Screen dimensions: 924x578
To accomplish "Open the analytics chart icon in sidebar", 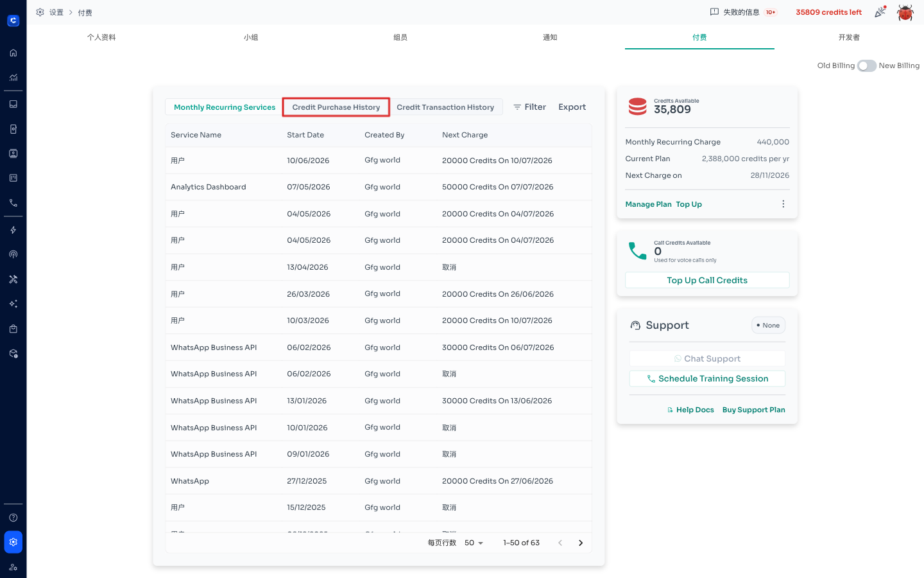I will 13,78.
